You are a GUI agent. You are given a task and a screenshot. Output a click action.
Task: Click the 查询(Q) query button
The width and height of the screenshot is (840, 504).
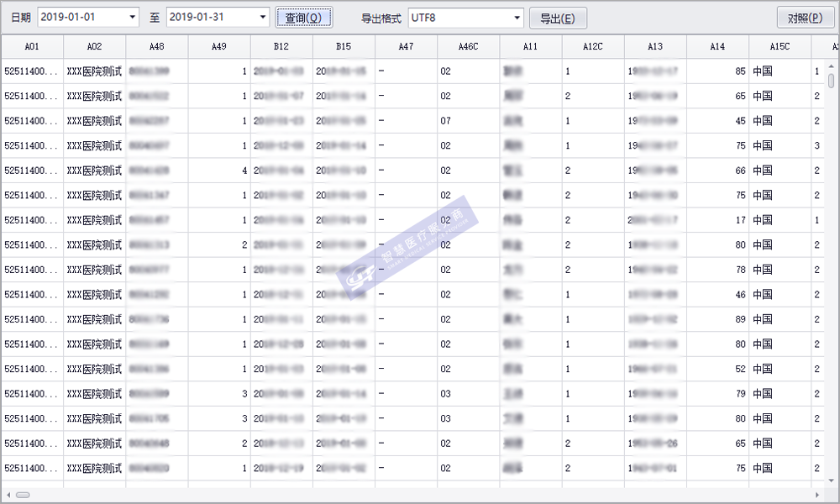tap(303, 18)
